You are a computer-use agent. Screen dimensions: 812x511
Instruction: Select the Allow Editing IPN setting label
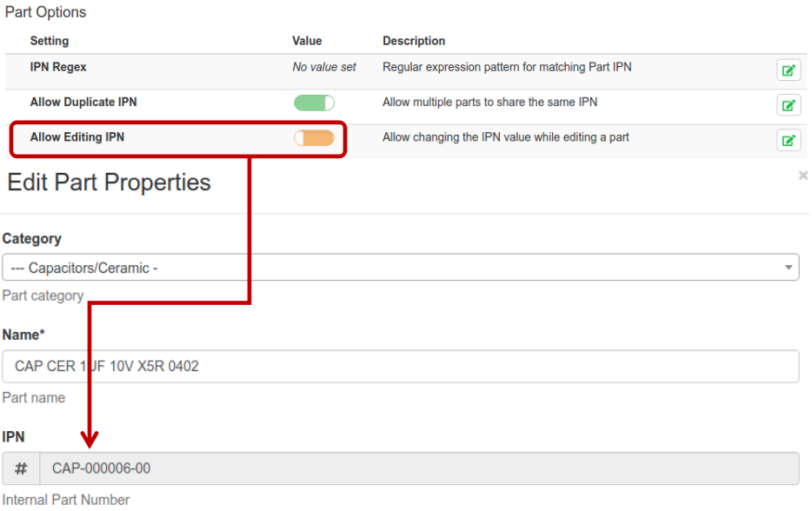click(77, 136)
